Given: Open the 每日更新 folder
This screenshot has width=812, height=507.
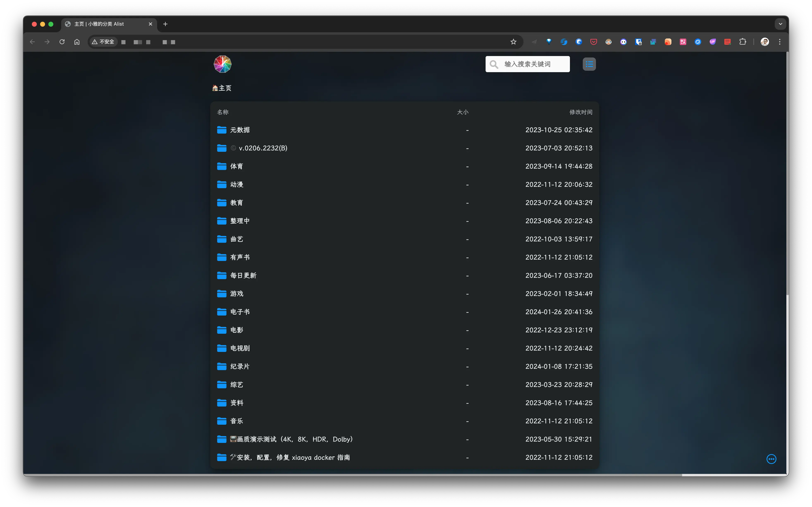Looking at the screenshot, I should (243, 275).
